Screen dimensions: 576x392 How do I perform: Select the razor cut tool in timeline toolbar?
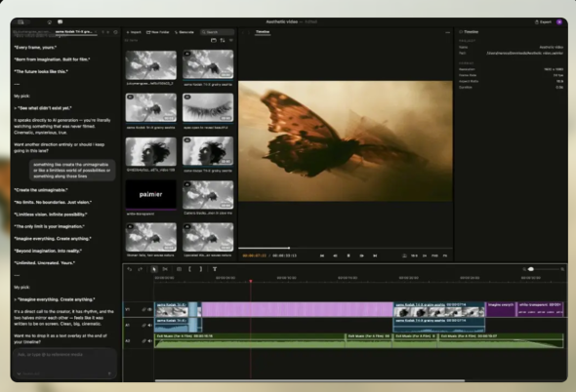coord(165,269)
